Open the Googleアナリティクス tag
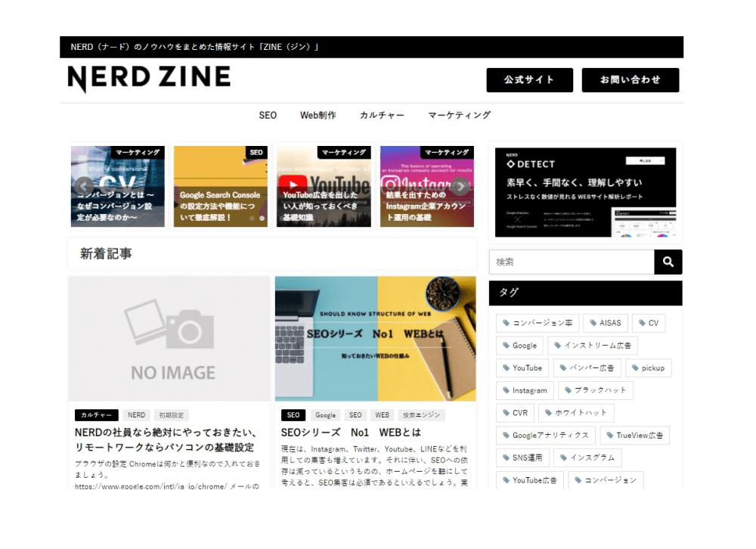 coord(544,436)
